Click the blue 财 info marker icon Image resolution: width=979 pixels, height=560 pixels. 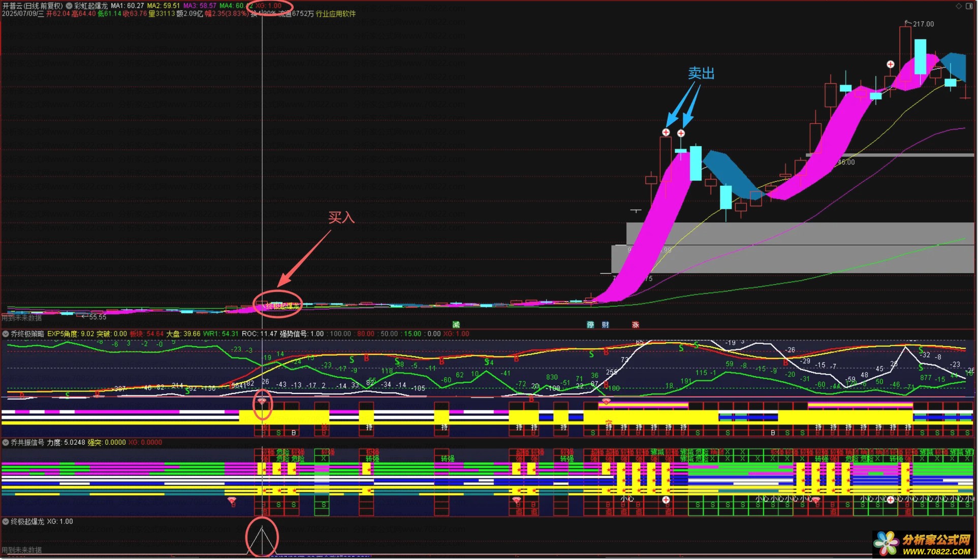pos(606,325)
